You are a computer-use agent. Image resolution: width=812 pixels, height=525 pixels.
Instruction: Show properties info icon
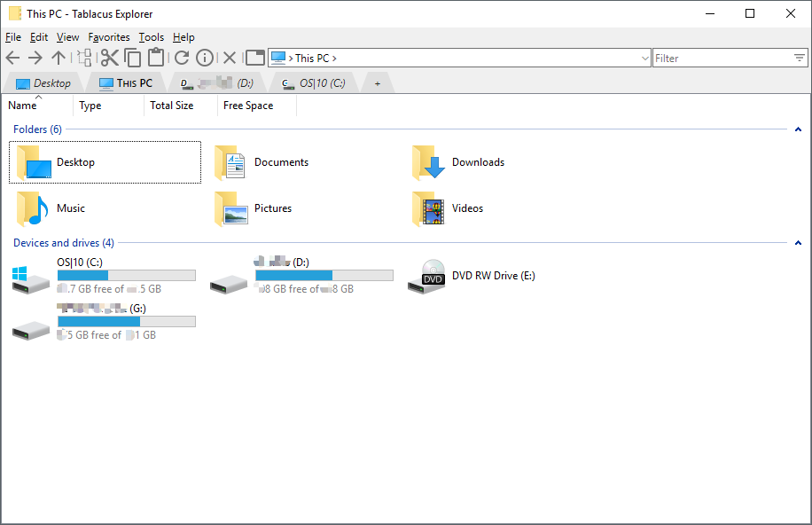coord(205,58)
